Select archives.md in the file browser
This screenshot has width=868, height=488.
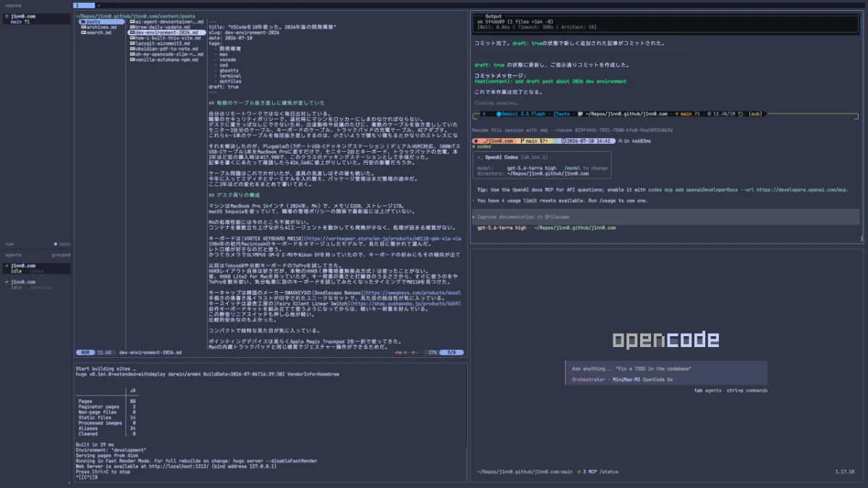click(101, 27)
